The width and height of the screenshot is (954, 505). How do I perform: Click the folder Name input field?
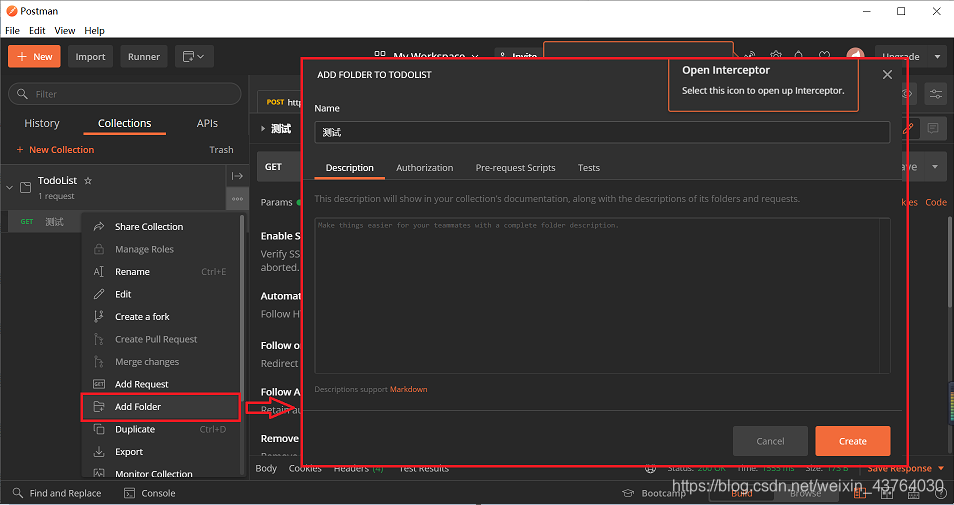602,132
